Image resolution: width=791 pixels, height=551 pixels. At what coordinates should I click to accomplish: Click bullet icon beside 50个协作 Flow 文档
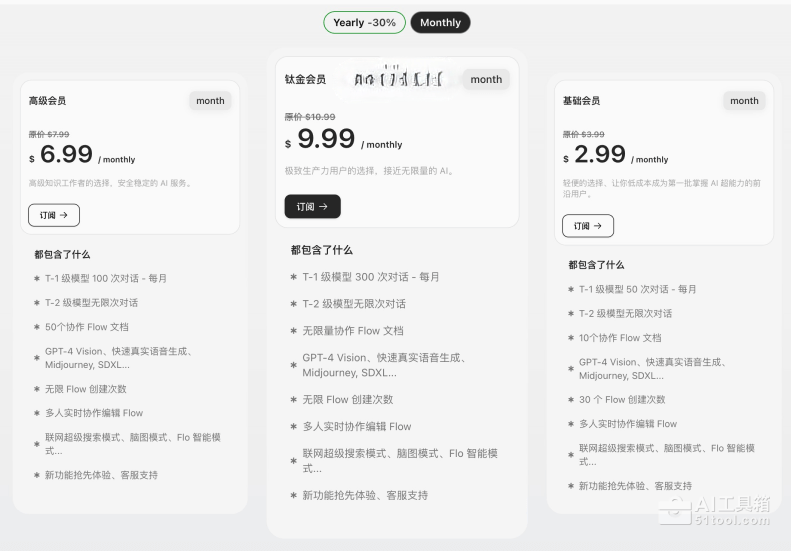[37, 327]
